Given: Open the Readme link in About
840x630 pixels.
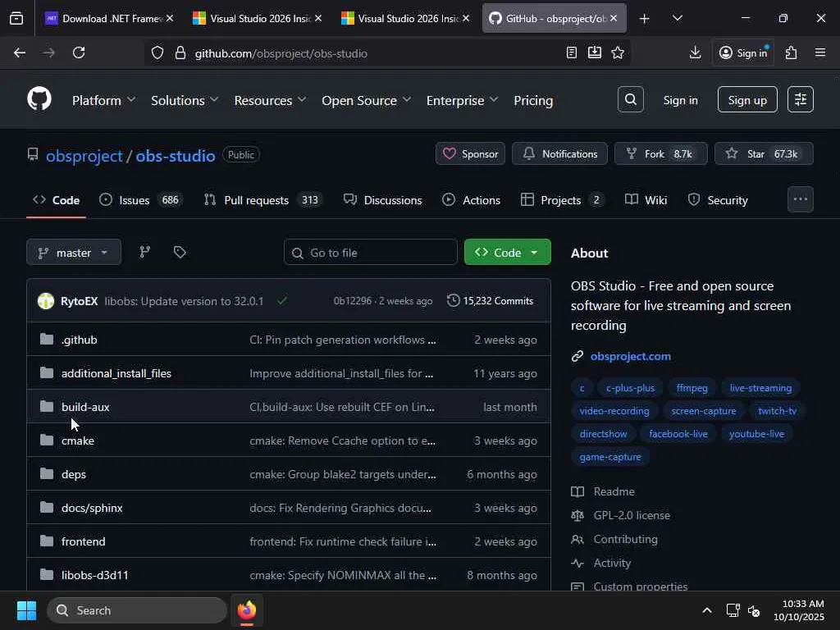Looking at the screenshot, I should pos(614,491).
